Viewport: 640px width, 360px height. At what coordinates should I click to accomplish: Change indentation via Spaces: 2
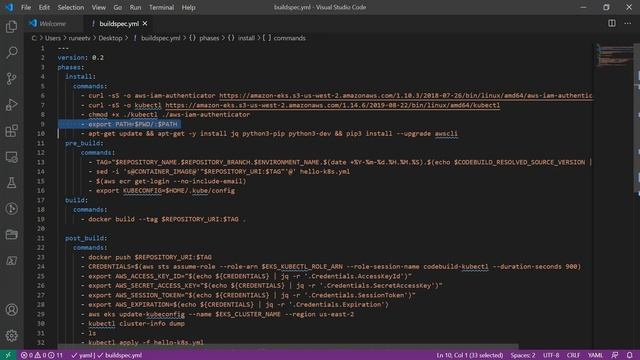tap(523, 355)
